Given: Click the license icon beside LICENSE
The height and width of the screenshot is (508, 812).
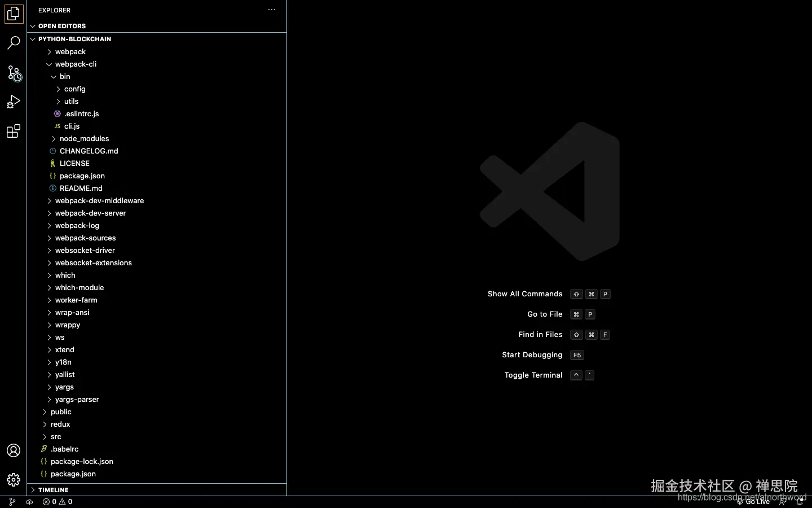Looking at the screenshot, I should coord(52,163).
